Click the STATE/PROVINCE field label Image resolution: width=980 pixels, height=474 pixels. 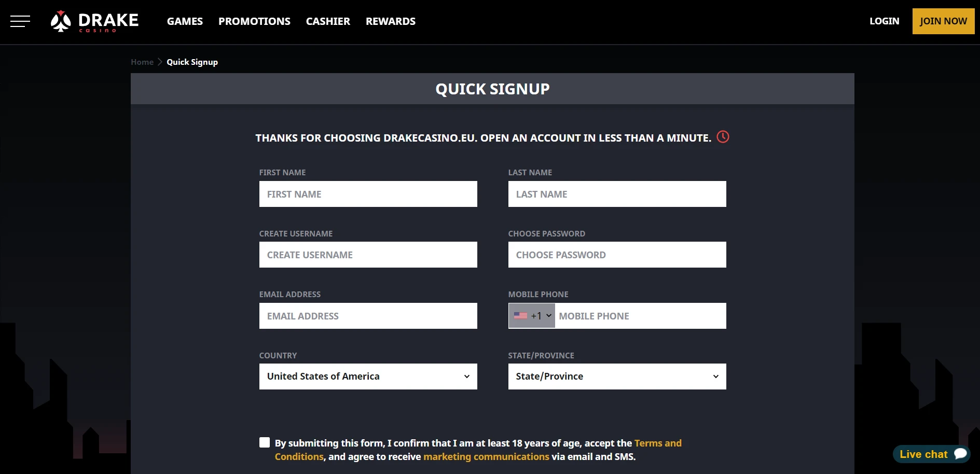(x=541, y=355)
